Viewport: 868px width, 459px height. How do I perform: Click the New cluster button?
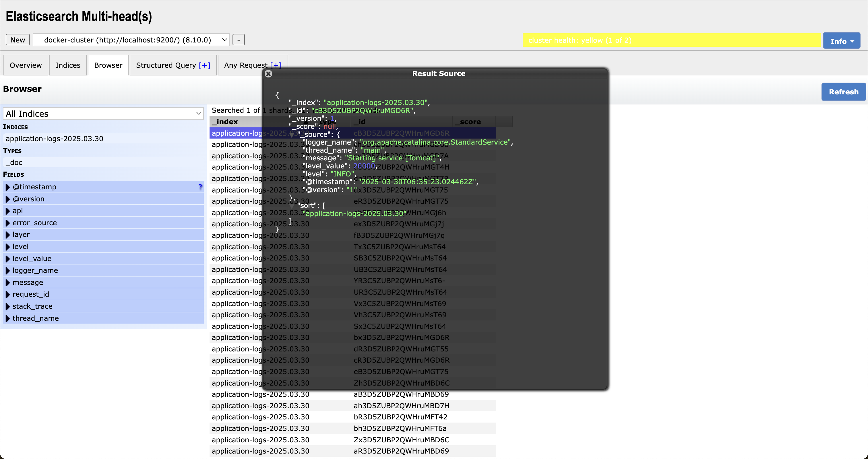click(x=18, y=40)
